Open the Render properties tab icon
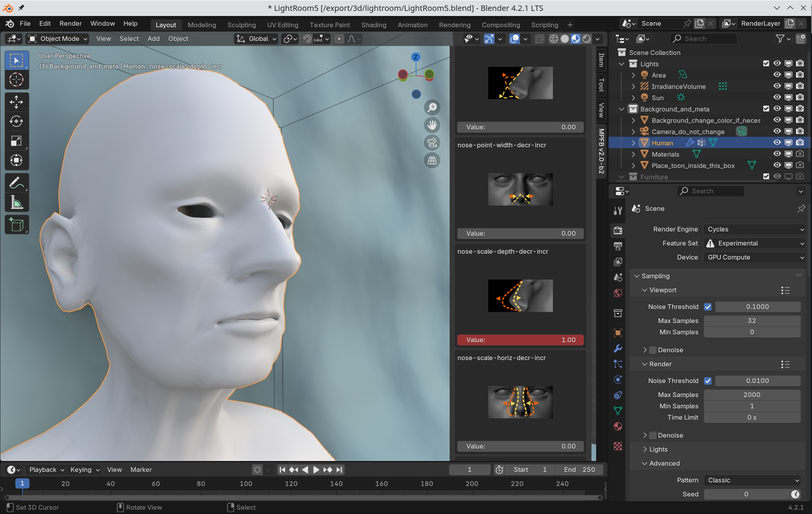Screen dimensions: 812x514 (x=618, y=230)
